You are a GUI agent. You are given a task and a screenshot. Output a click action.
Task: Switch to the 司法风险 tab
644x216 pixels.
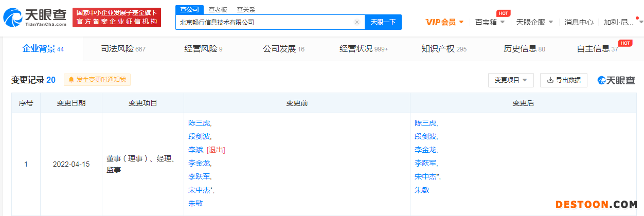[123, 49]
